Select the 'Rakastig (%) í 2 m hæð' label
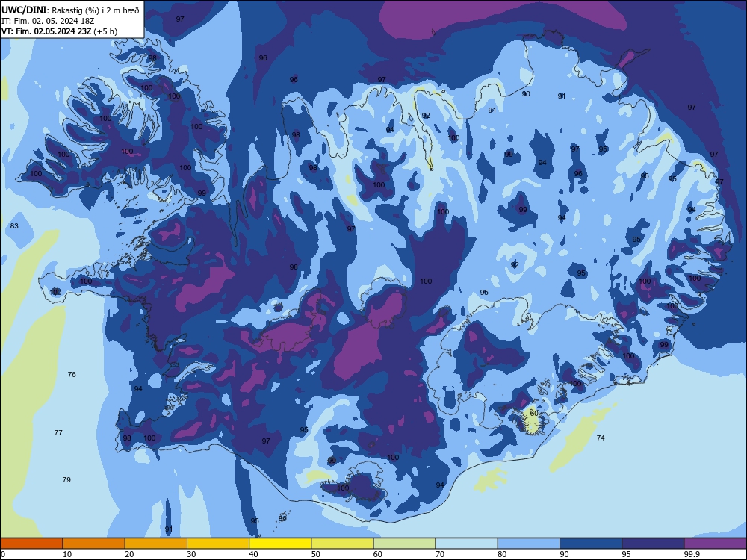The image size is (747, 560). 96,10
